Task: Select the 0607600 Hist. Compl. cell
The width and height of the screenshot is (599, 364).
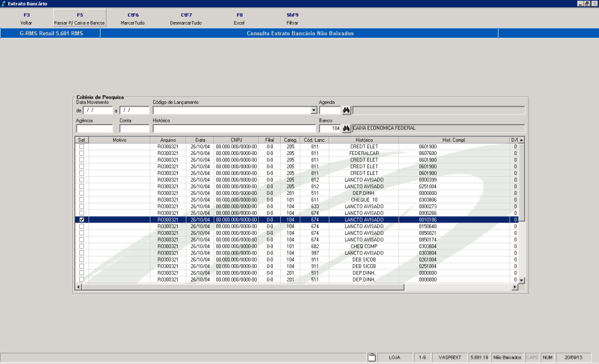Action: (x=454, y=153)
